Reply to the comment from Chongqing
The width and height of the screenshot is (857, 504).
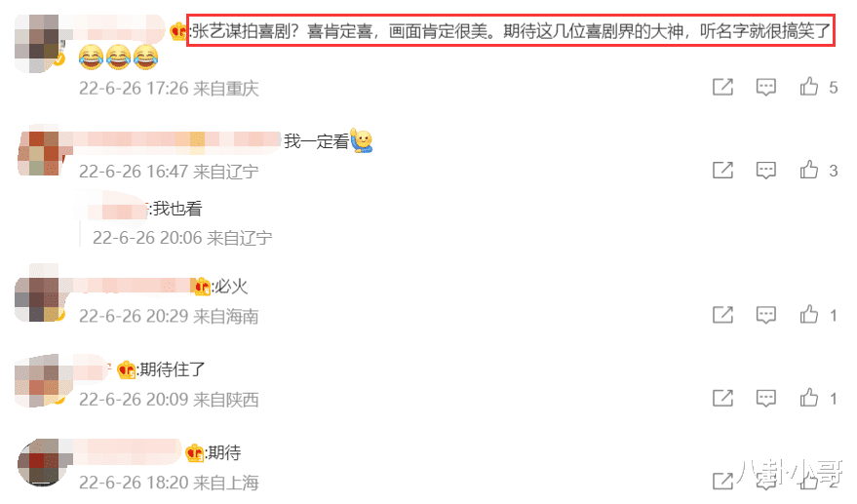pos(765,87)
